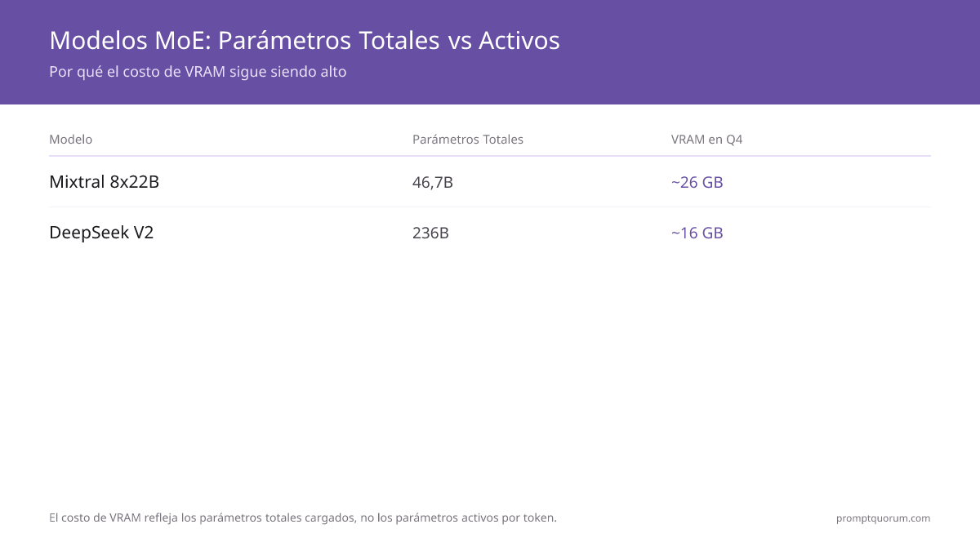
Task: Click the word Activos in the title
Action: (519, 40)
